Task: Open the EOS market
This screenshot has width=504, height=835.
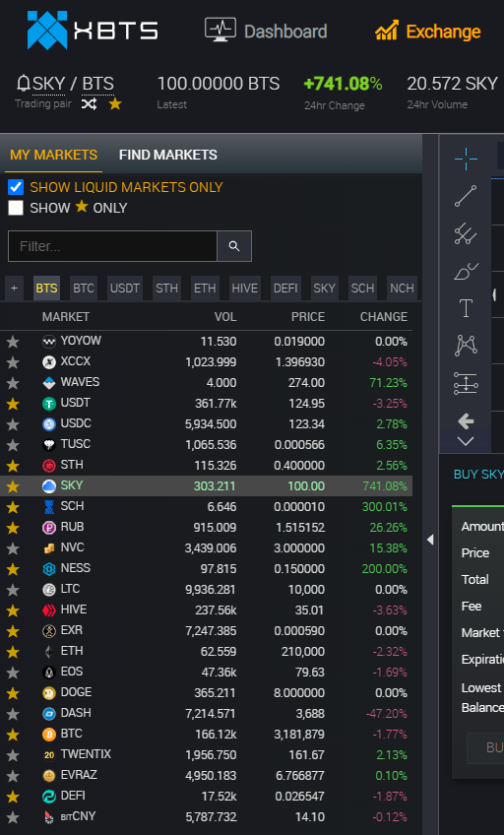Action: [206, 673]
